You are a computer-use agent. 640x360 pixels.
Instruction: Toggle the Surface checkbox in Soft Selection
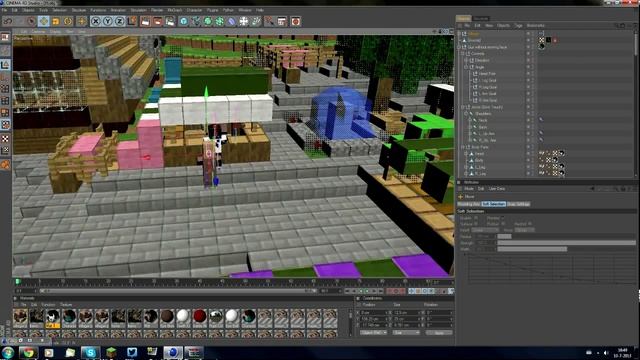(x=476, y=224)
